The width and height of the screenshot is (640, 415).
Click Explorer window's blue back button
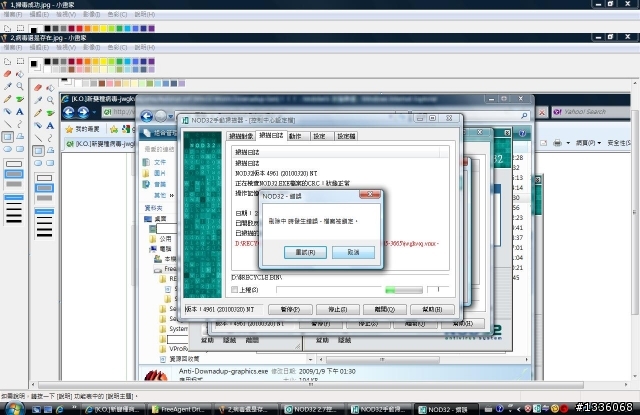(147, 116)
